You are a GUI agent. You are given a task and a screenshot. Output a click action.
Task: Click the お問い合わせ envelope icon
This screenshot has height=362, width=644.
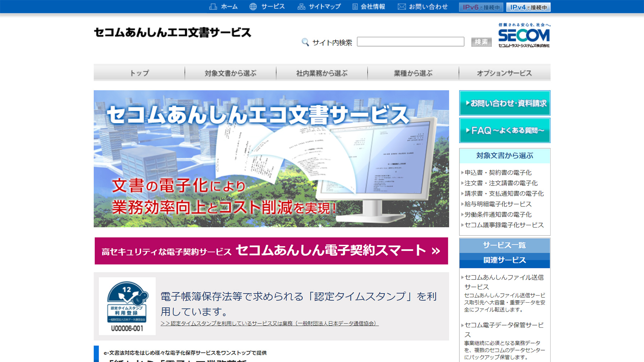(401, 6)
